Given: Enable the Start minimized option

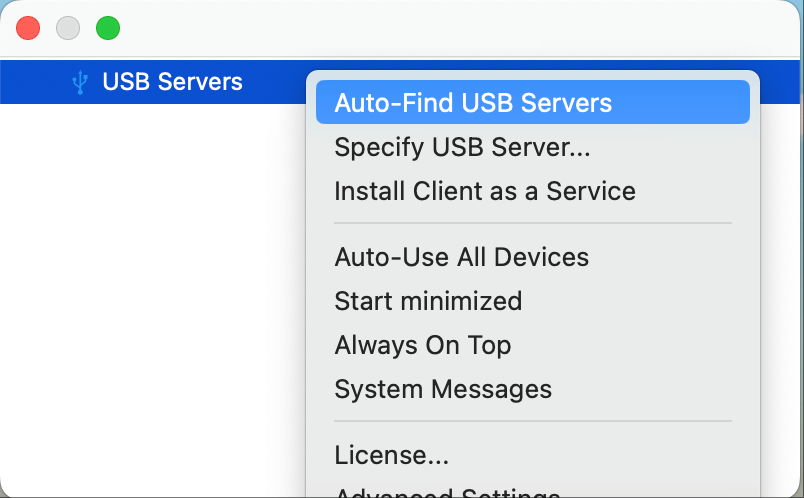Looking at the screenshot, I should [x=428, y=301].
